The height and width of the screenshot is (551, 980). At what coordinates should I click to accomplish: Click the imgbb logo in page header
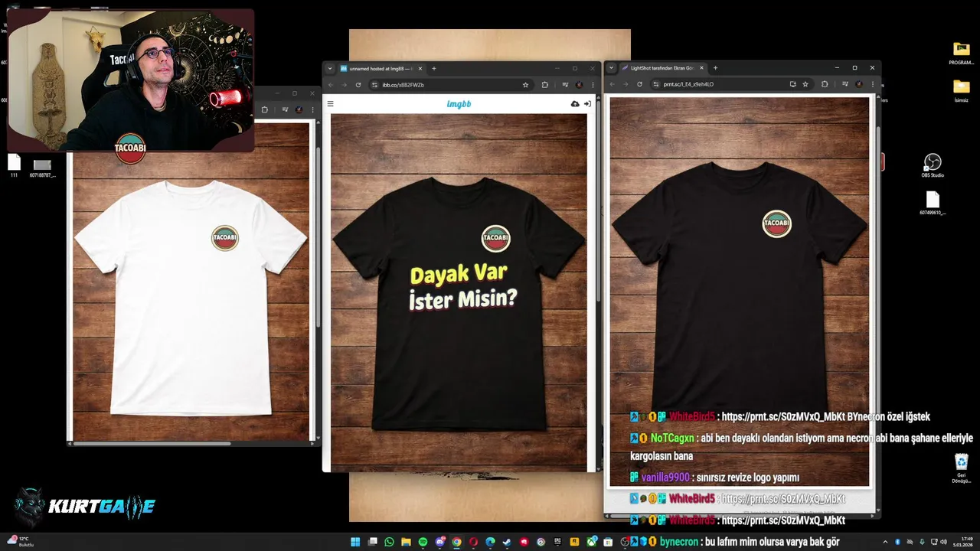pos(459,104)
